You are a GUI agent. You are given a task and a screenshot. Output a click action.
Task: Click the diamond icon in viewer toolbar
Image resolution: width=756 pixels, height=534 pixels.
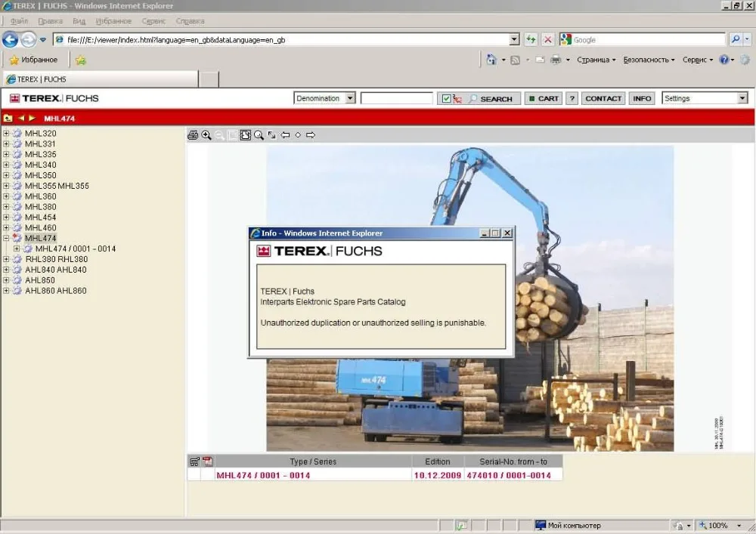298,135
